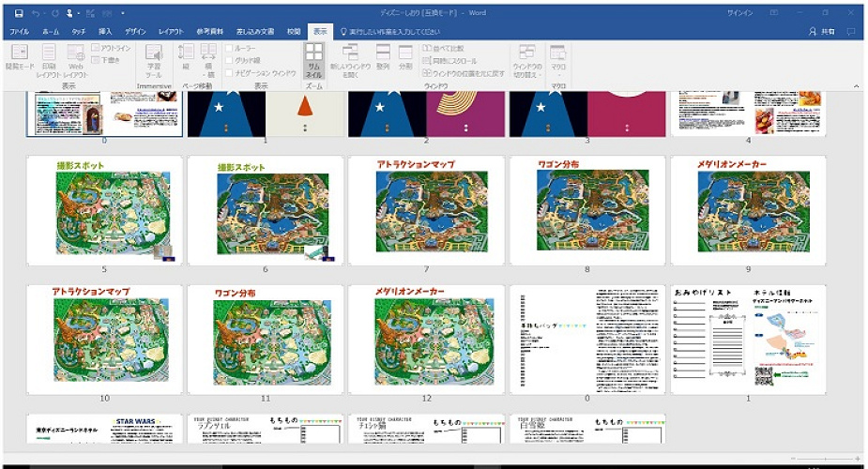The image size is (868, 469).
Task: Click the 分割 split window icon
Action: click(405, 58)
